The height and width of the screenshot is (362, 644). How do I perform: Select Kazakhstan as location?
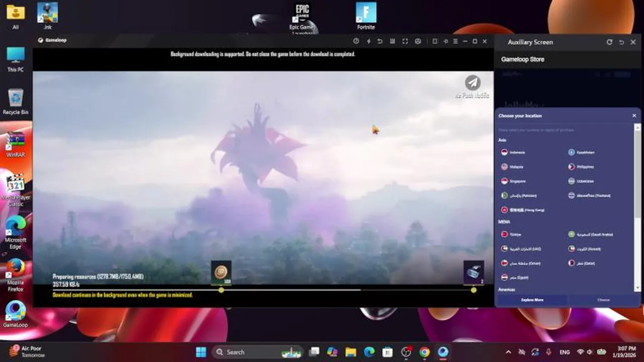coord(582,152)
